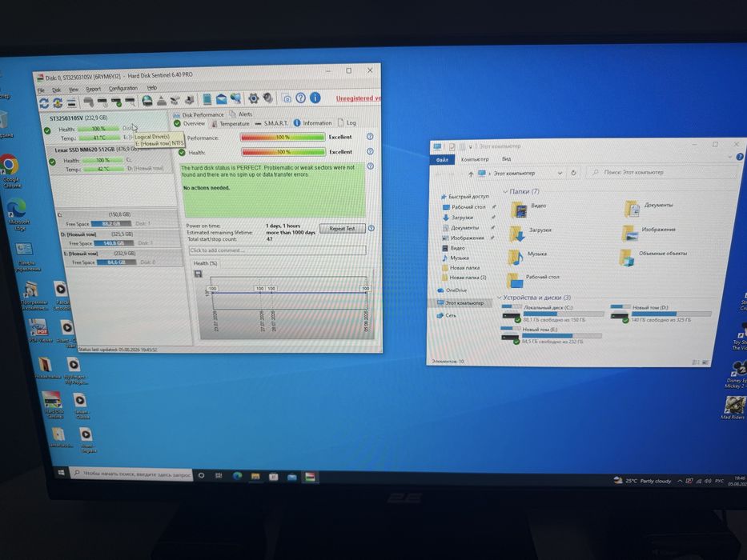Click the comment field 'Click to add comment'
Image resolution: width=747 pixels, height=560 pixels.
(278, 250)
